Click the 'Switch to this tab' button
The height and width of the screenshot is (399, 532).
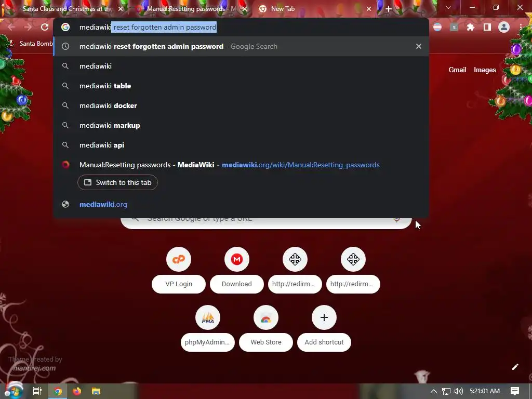click(x=117, y=182)
